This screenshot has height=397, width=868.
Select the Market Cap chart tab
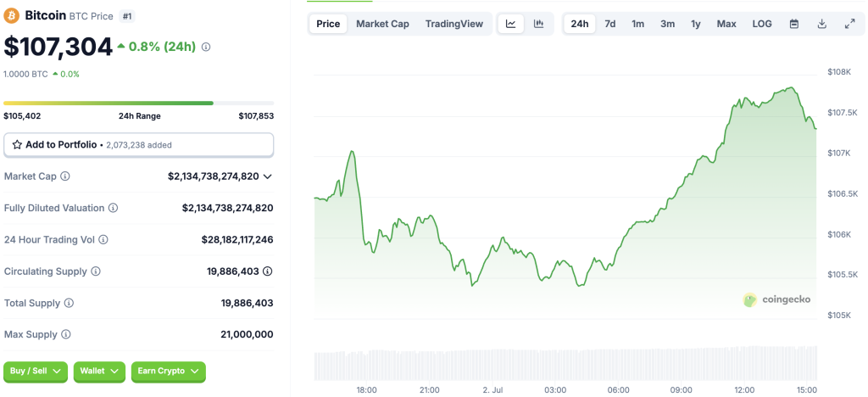coord(382,24)
